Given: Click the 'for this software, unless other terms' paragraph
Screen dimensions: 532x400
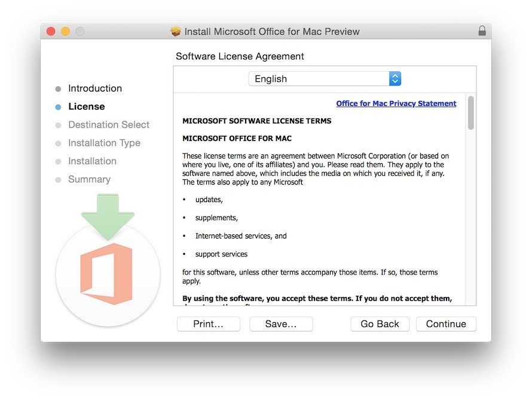Looking at the screenshot, I should pyautogui.click(x=310, y=276).
